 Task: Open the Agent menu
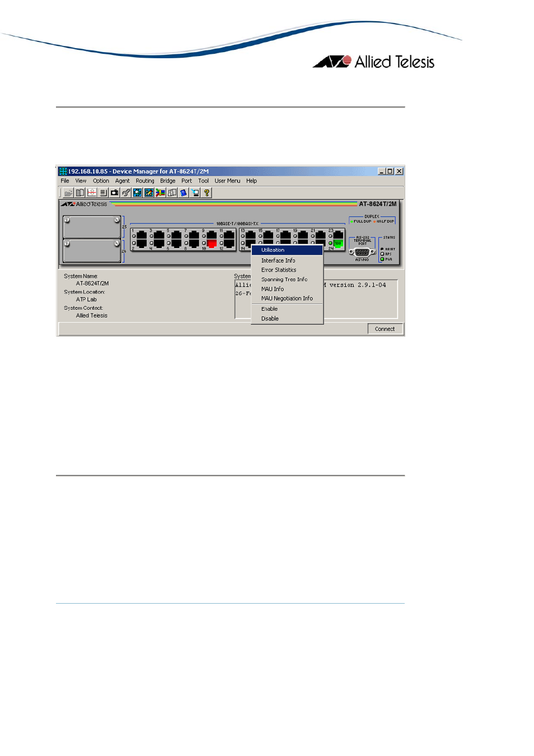[122, 181]
